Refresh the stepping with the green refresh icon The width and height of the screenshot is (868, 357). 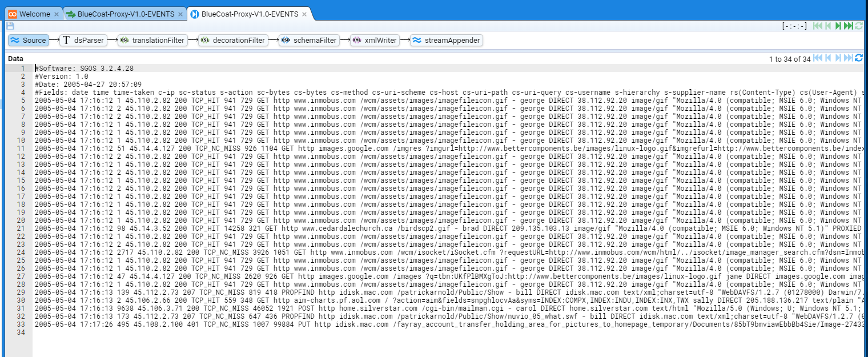pyautogui.click(x=858, y=26)
